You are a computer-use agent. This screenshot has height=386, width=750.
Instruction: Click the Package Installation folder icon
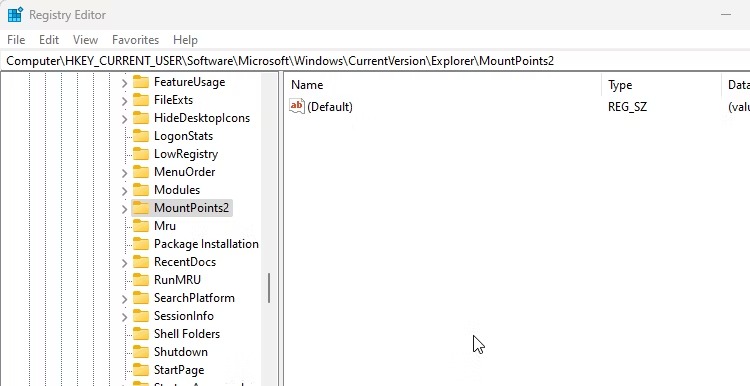[141, 244]
